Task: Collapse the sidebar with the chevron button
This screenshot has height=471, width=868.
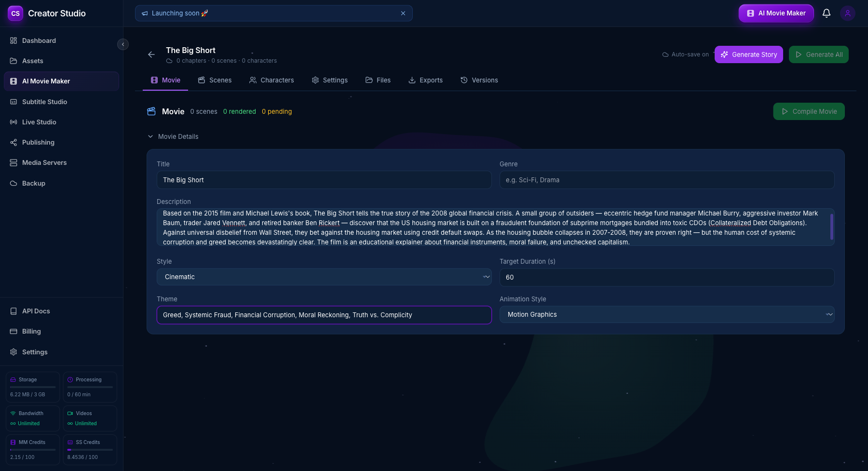Action: tap(123, 44)
